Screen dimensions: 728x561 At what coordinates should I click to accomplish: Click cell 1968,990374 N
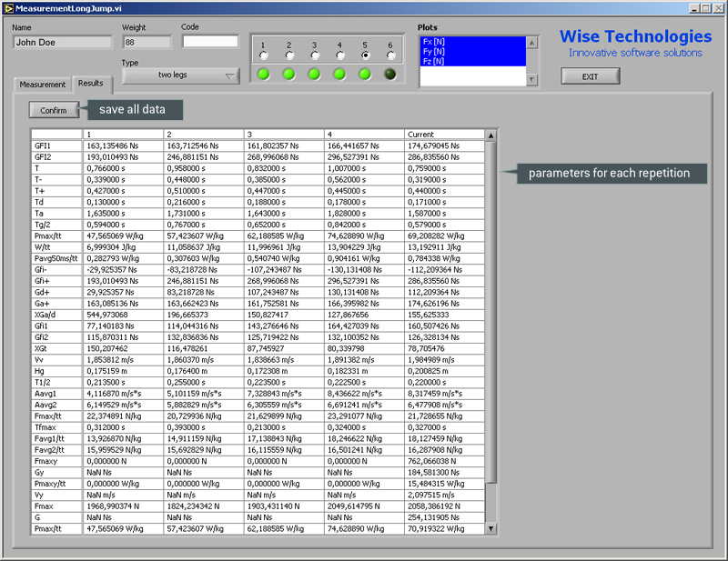coord(123,506)
